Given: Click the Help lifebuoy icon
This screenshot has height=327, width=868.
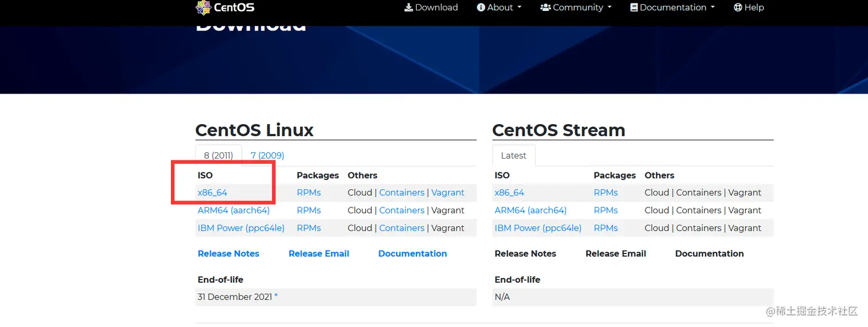Looking at the screenshot, I should [738, 7].
